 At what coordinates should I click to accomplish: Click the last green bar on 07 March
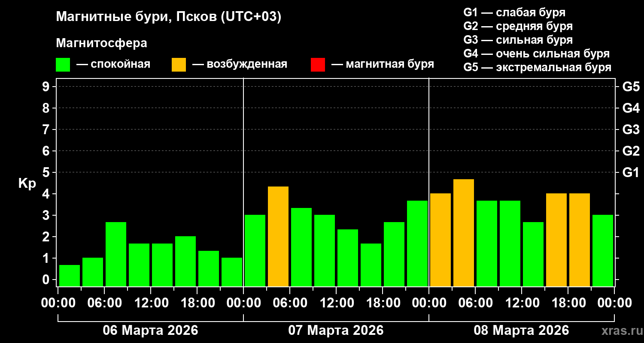pyautogui.click(x=417, y=244)
